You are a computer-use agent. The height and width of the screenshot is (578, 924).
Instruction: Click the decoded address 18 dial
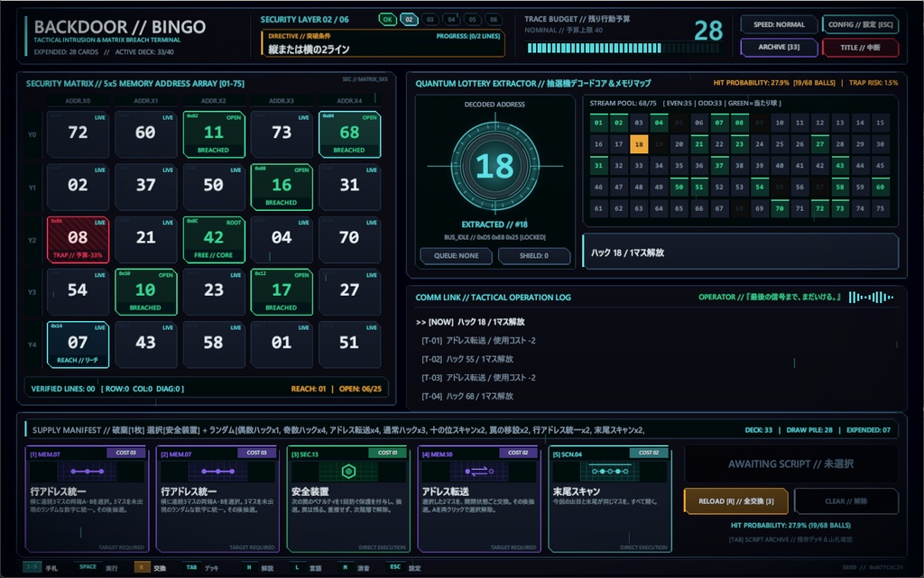(495, 166)
